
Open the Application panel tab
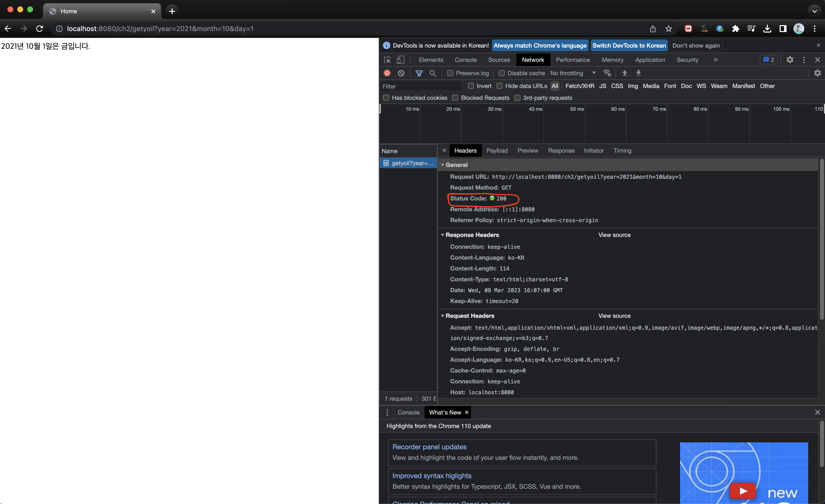pyautogui.click(x=650, y=60)
